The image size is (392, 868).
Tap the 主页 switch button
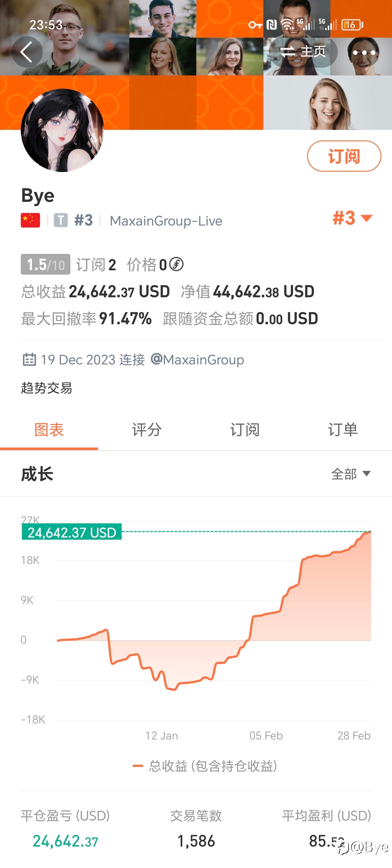(x=303, y=52)
